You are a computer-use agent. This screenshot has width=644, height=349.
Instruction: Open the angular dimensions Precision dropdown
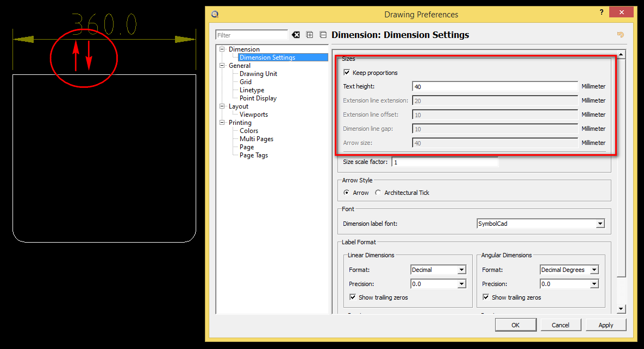(593, 284)
